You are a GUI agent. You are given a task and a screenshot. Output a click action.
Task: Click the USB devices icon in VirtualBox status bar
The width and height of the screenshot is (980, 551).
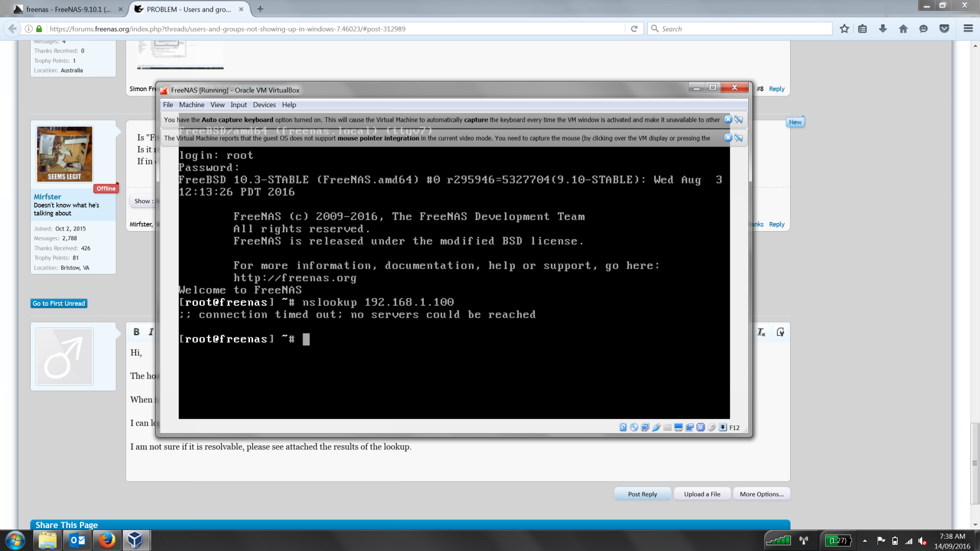pyautogui.click(x=656, y=428)
